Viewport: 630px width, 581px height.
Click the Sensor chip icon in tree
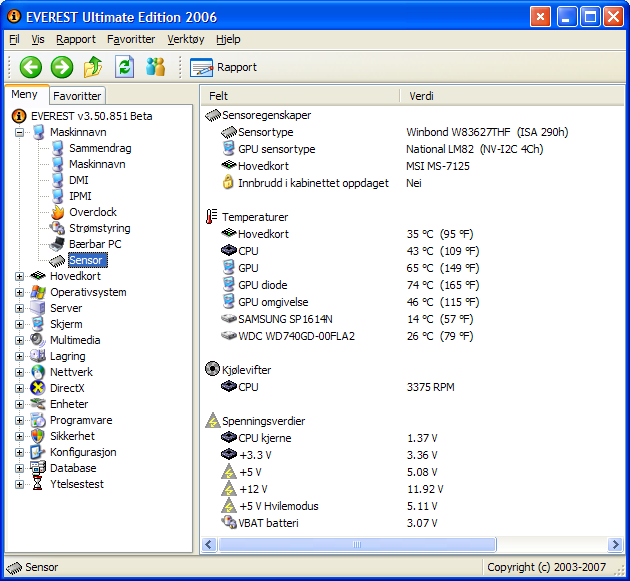pos(57,261)
